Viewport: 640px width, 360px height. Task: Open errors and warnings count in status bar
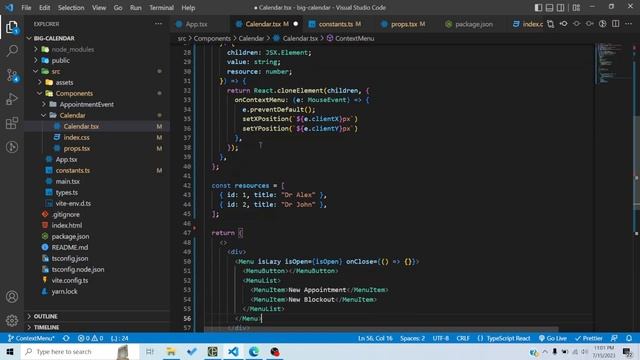tap(90, 338)
